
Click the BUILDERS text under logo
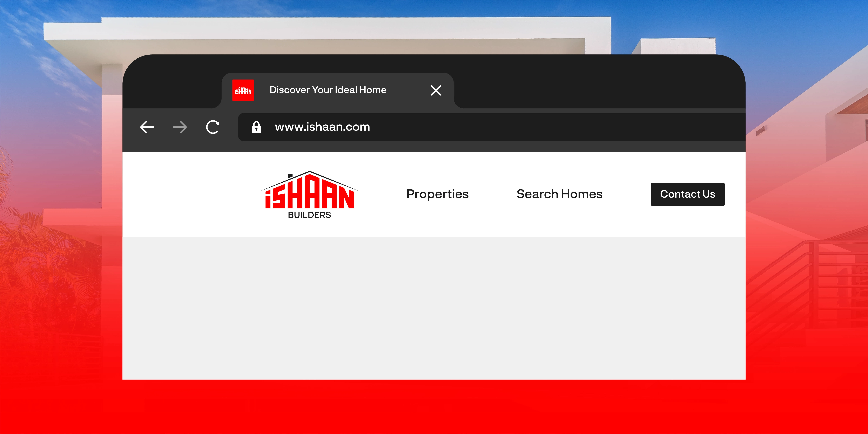(309, 215)
